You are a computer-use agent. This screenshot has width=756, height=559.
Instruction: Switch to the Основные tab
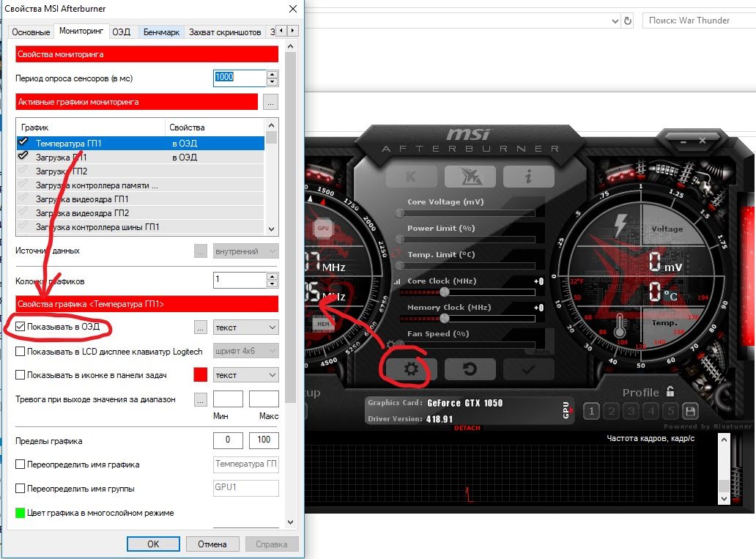(31, 32)
